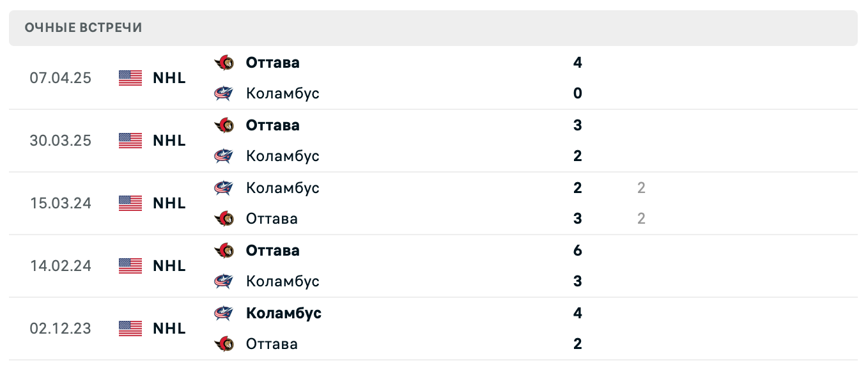Select NHL league label in 30.03.25 row
This screenshot has width=868, height=372.
(169, 141)
